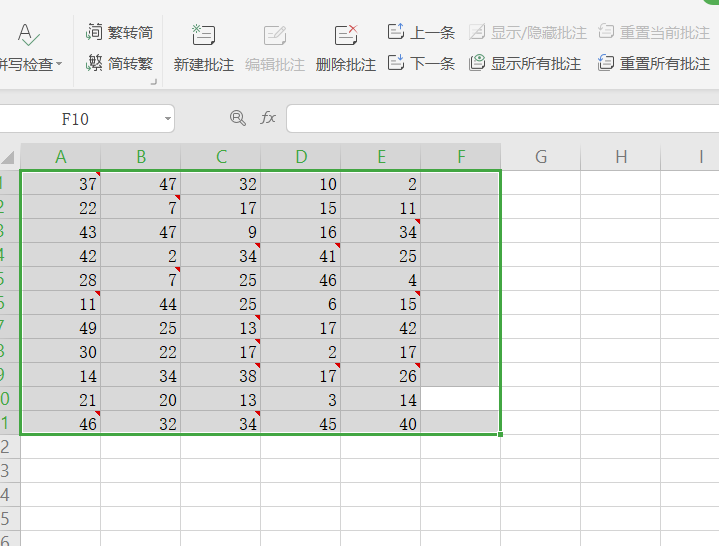Click cell B2 containing 7
The height and width of the screenshot is (546, 719).
coord(141,207)
